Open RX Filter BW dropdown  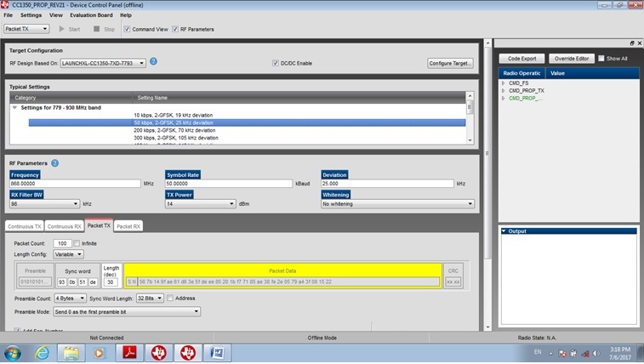click(x=44, y=203)
